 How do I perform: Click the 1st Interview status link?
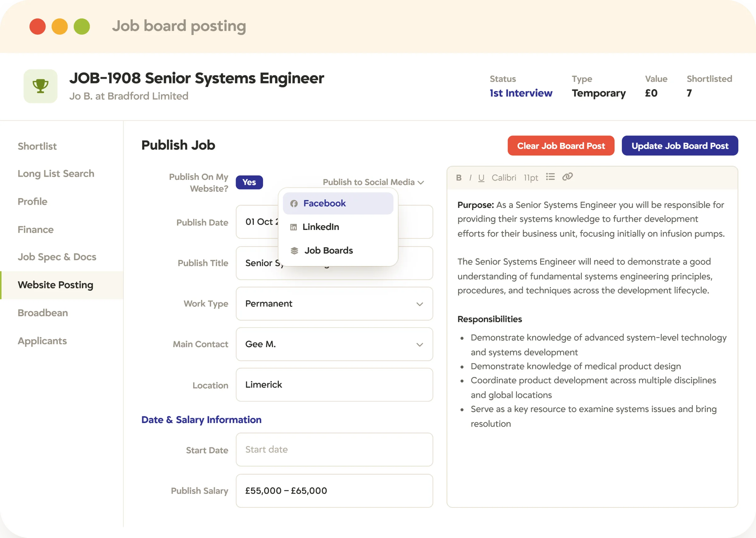coord(521,93)
